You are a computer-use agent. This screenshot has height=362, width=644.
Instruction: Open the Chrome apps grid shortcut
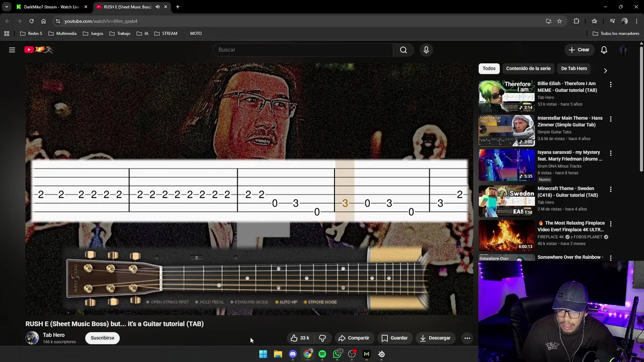(7, 34)
